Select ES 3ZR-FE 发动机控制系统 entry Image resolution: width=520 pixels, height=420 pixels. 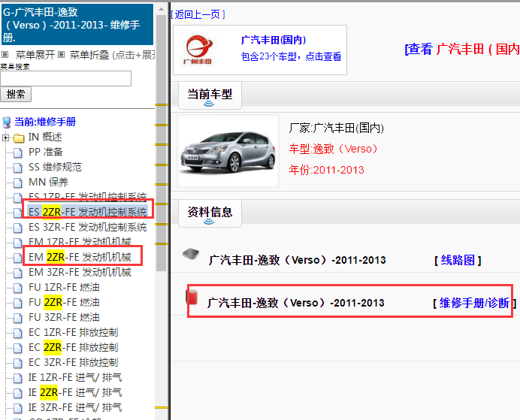tap(88, 227)
